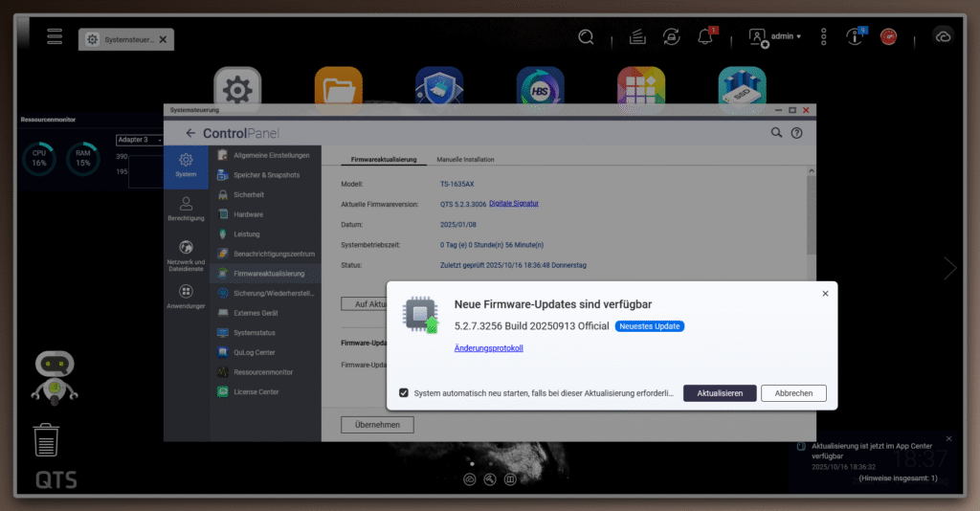Click the help icon in Control Panel

[x=796, y=133]
